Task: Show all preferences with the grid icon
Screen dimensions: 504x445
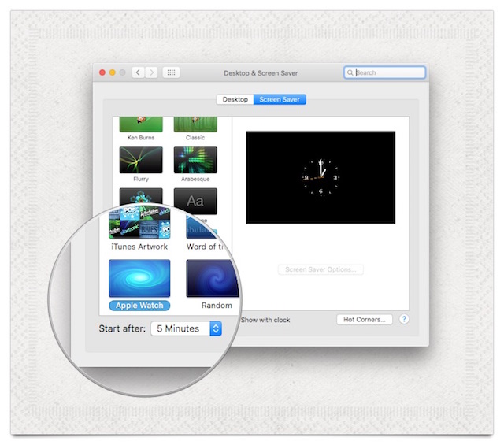Action: [x=171, y=72]
